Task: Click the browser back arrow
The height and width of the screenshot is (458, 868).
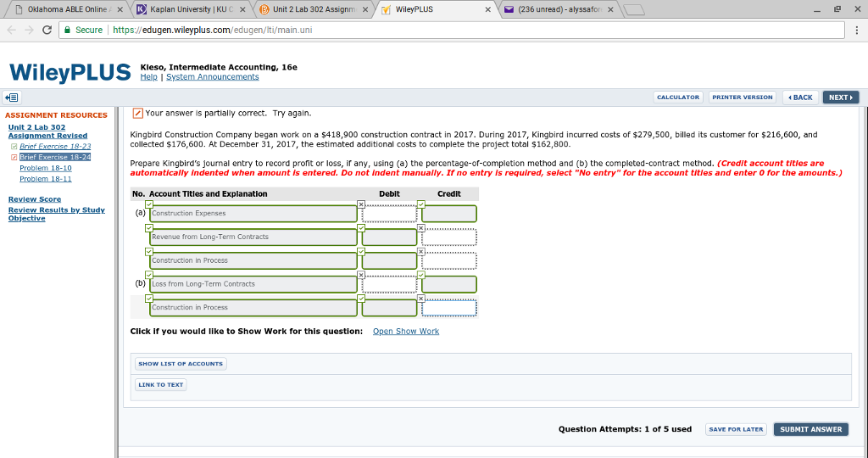Action: 13,30
